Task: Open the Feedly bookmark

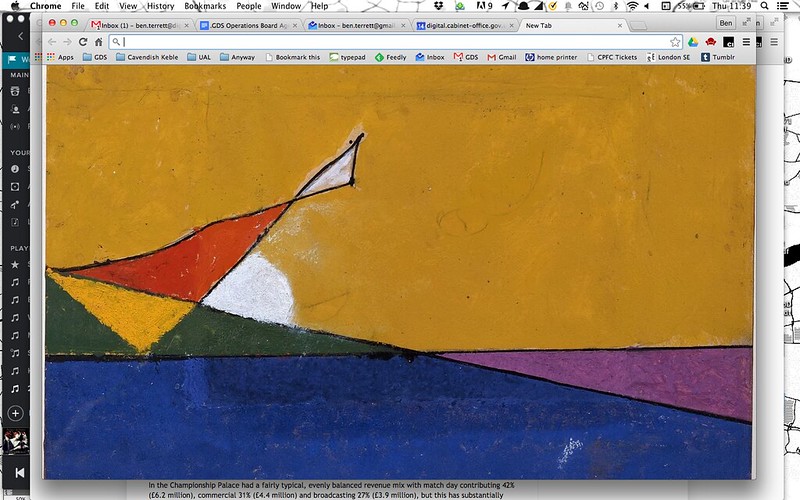Action: pyautogui.click(x=390, y=58)
